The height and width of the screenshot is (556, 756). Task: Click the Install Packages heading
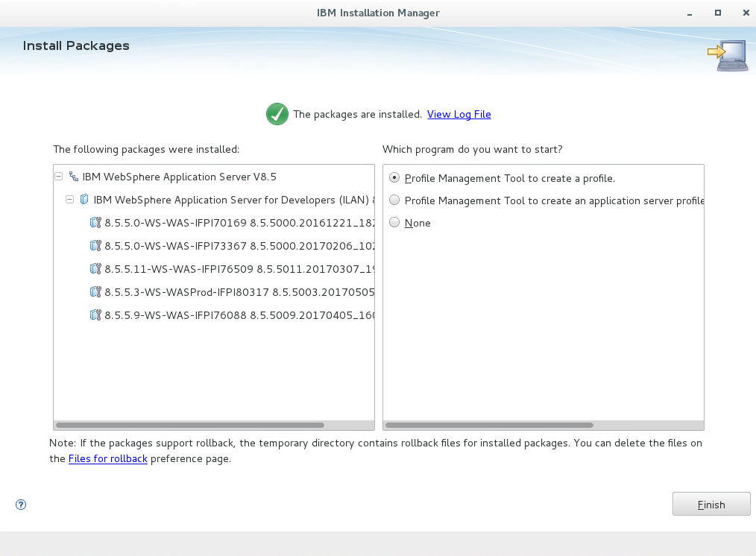tap(76, 45)
